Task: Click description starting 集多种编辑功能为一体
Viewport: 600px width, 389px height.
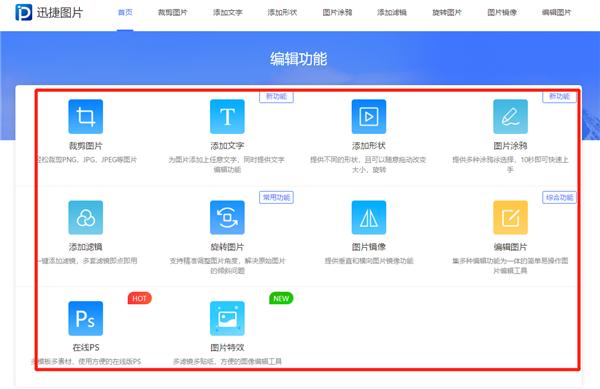Action: 510,265
